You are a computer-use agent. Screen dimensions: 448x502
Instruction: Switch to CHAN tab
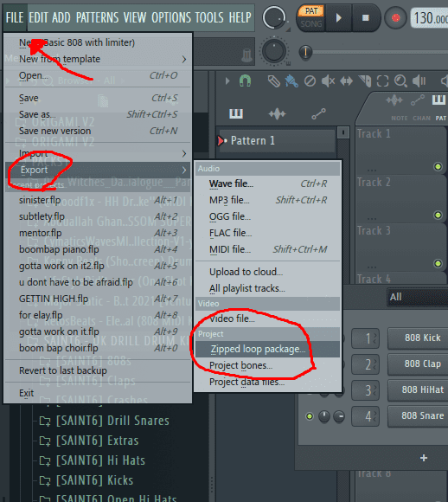pos(421,118)
